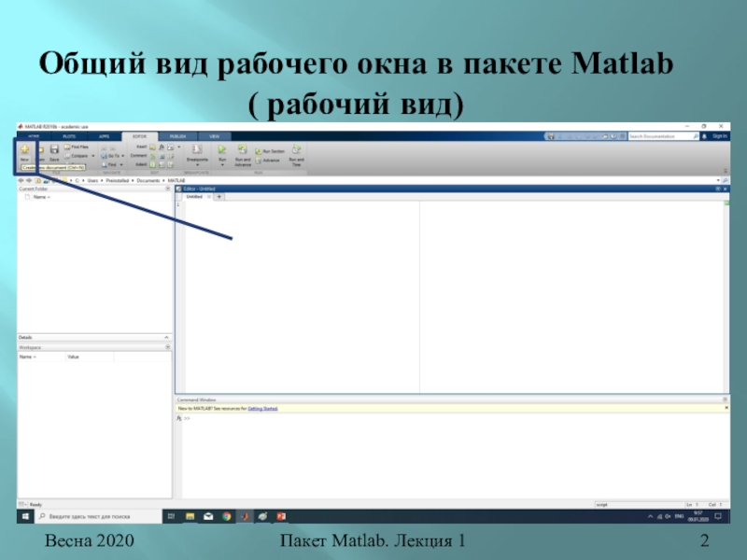The image size is (747, 560).
Task: Select the Untitled editor tab
Action: (194, 197)
